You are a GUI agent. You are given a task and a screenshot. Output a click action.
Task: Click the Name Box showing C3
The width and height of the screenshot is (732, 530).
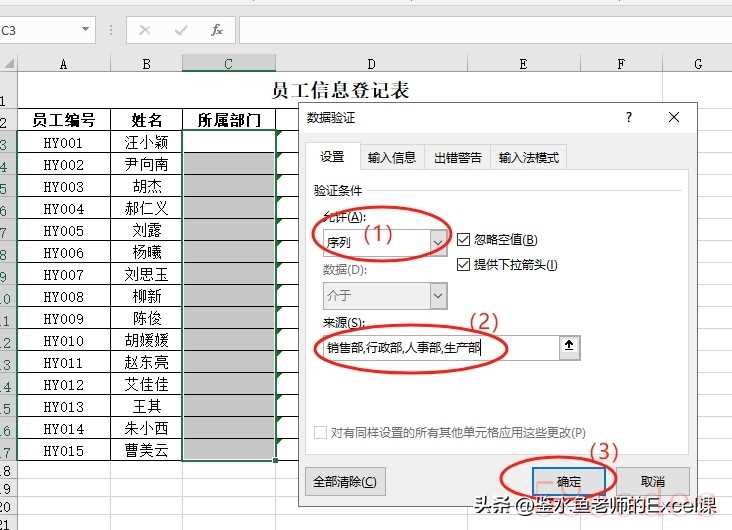[x=40, y=30]
